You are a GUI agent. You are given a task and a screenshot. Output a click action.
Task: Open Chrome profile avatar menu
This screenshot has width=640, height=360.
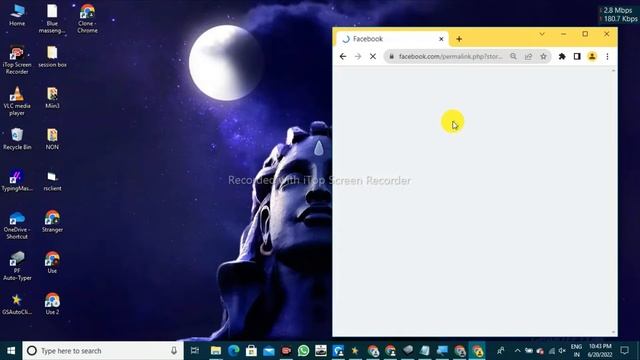pos(592,56)
